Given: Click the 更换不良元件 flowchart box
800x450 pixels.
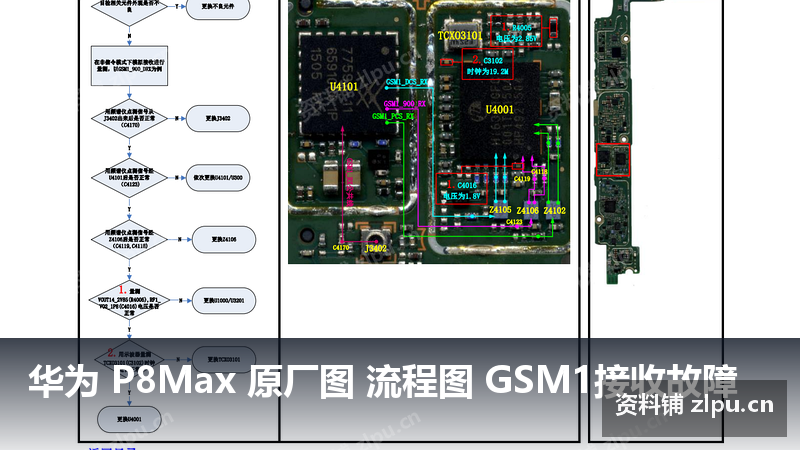Looking at the screenshot, I should tap(218, 7).
